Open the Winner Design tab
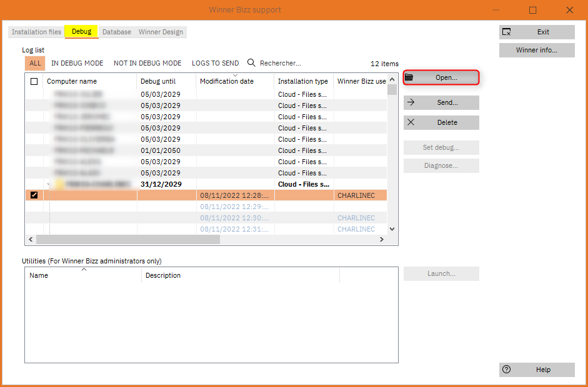The image size is (588, 387). point(161,32)
